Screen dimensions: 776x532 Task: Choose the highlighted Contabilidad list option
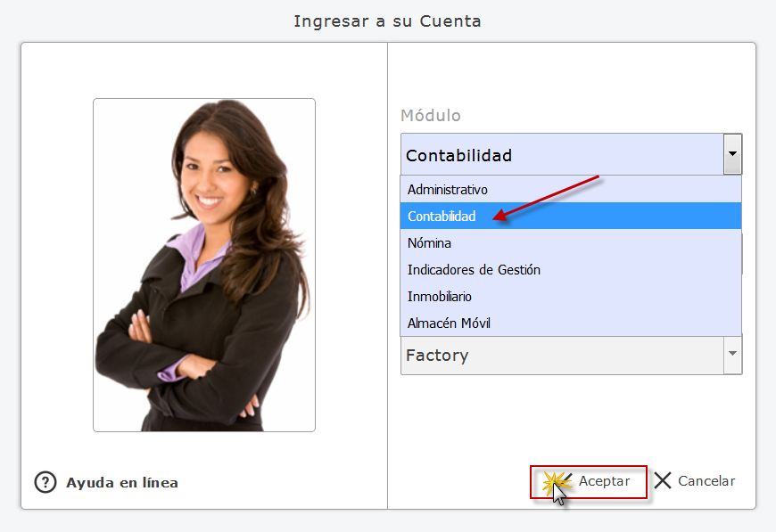[x=571, y=216]
